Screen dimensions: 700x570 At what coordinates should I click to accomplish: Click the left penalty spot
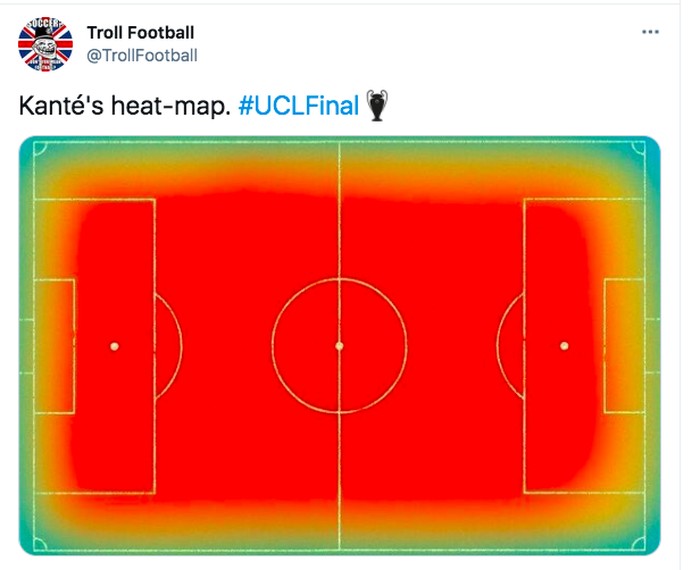[x=114, y=346]
